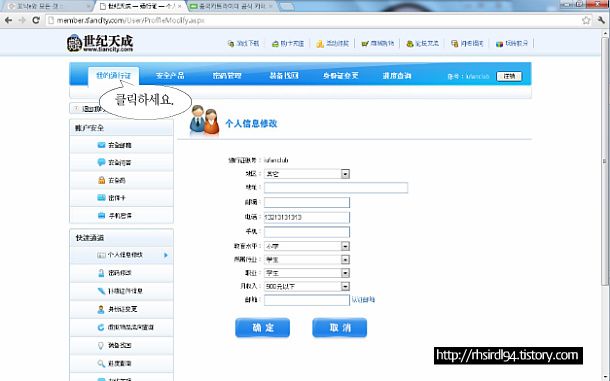
Task: Click the new tab button after the tabs
Action: click(287, 7)
